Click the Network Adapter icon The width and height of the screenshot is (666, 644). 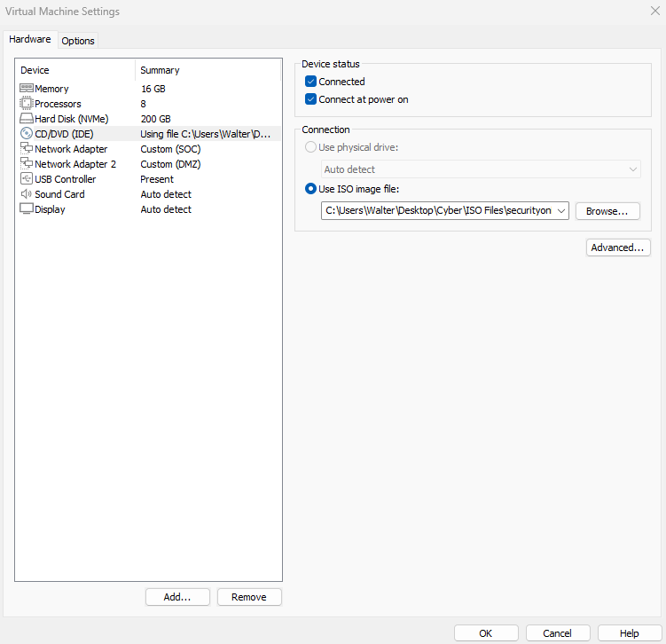pyautogui.click(x=27, y=149)
